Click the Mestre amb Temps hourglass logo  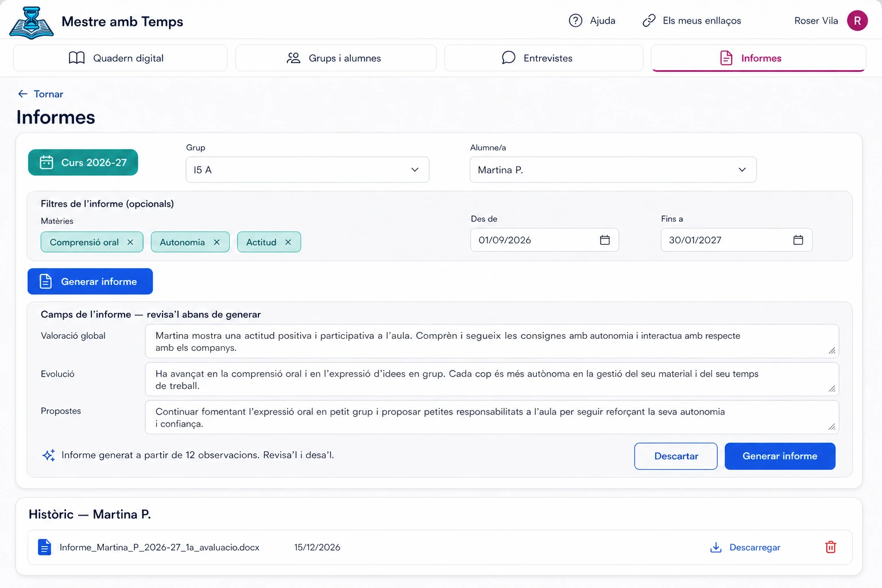32,22
